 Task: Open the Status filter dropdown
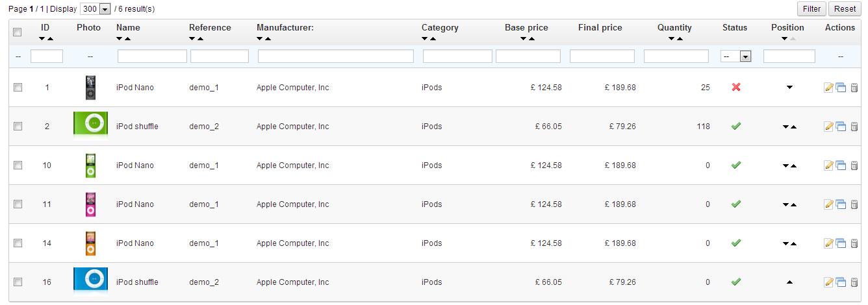pyautogui.click(x=736, y=56)
